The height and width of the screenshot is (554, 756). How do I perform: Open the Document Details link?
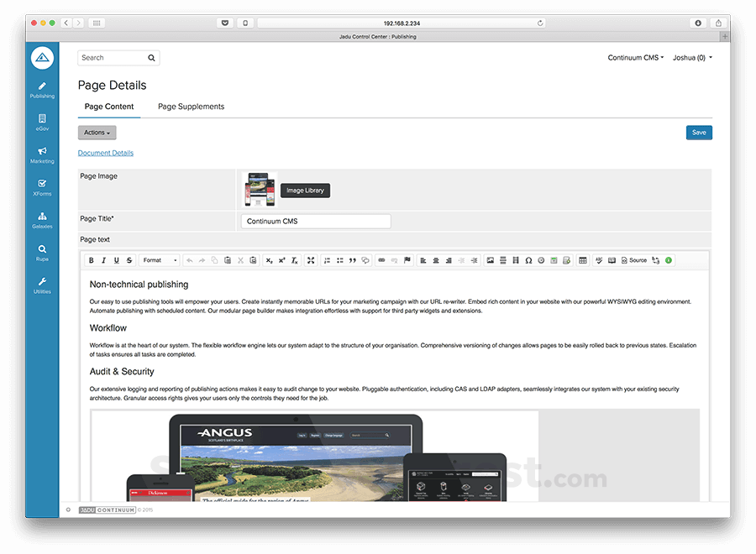click(x=105, y=153)
